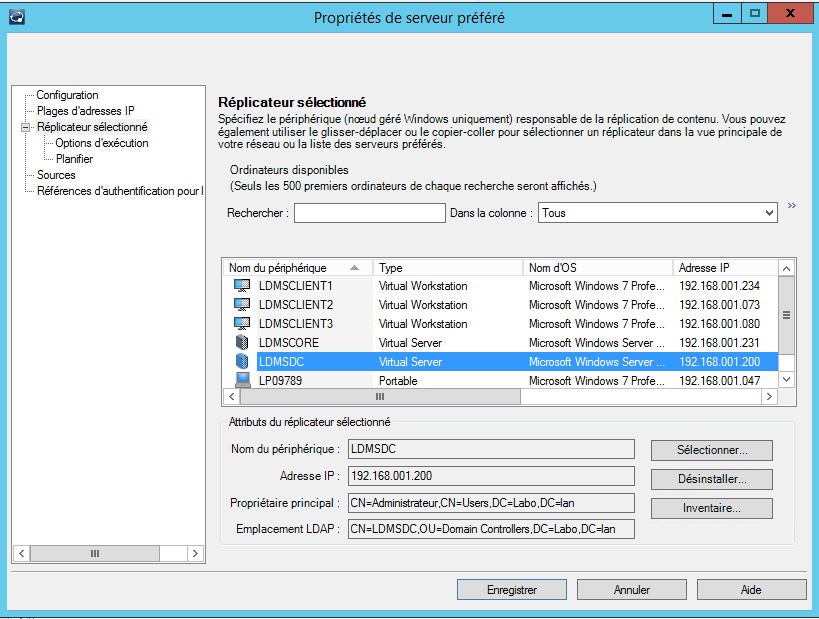This screenshot has height=619, width=819.
Task: Click the Sélectionner... button
Action: tap(711, 450)
